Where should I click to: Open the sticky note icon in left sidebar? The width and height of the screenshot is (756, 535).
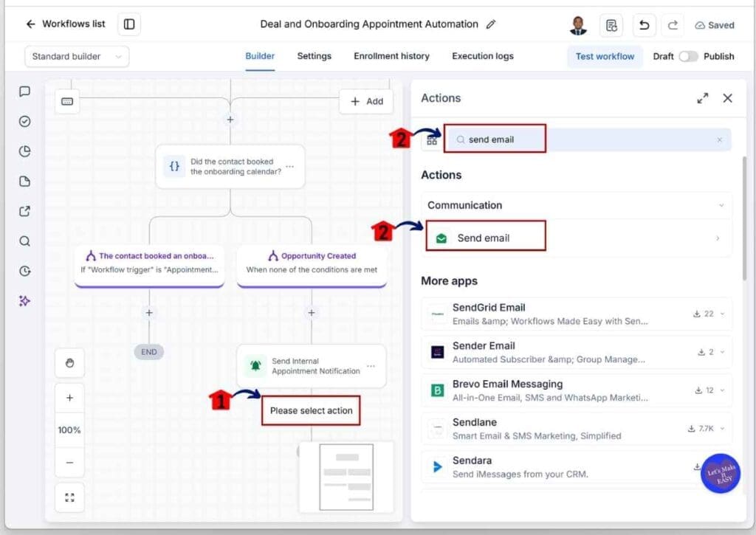[24, 182]
